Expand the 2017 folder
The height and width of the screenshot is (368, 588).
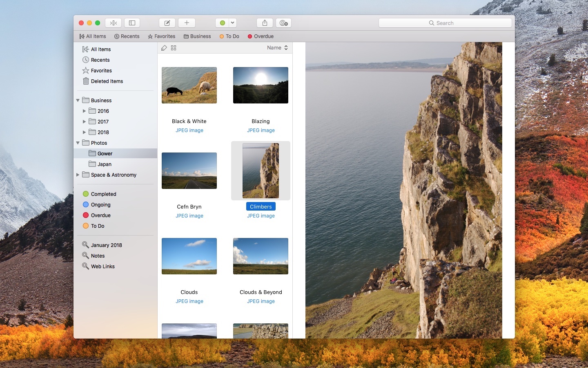(84, 122)
